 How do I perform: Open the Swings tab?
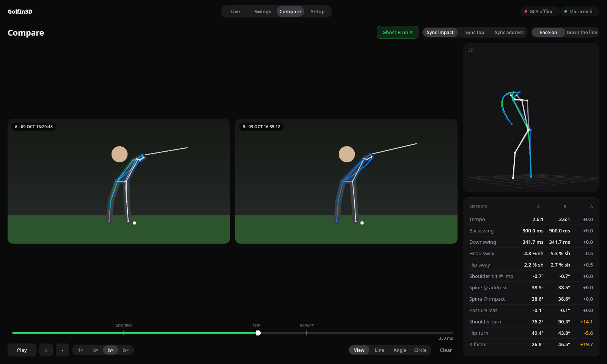[x=263, y=11]
